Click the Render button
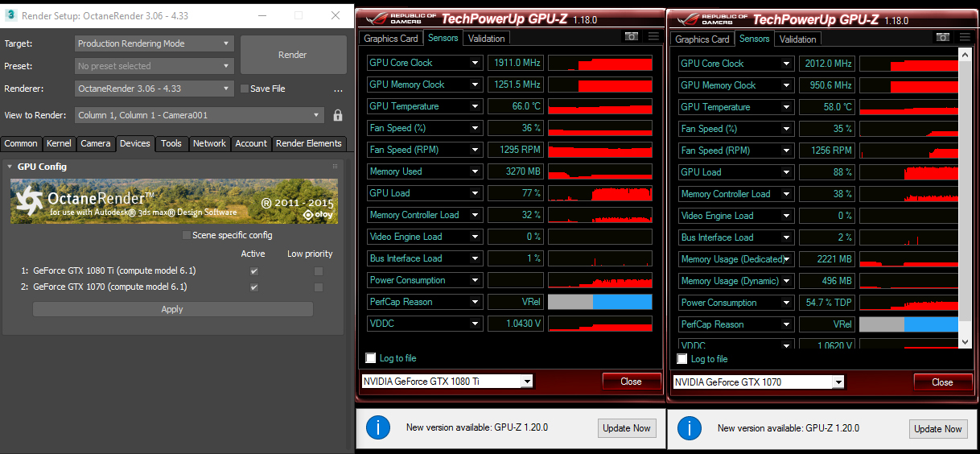Image resolution: width=980 pixels, height=454 pixels. (x=293, y=55)
